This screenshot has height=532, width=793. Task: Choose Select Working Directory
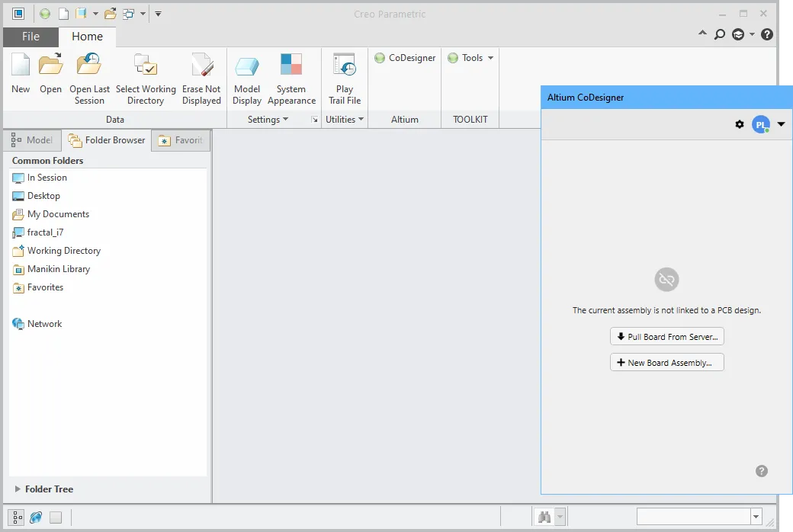click(x=146, y=79)
